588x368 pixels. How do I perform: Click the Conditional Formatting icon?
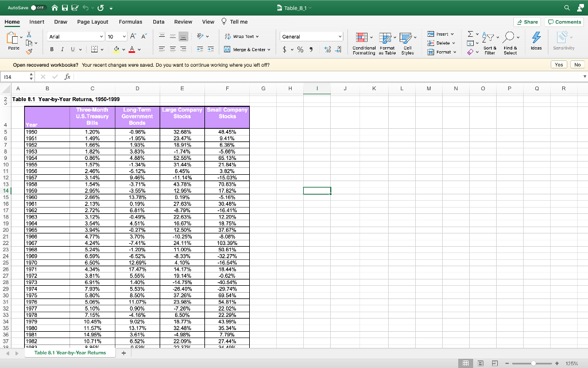point(362,38)
